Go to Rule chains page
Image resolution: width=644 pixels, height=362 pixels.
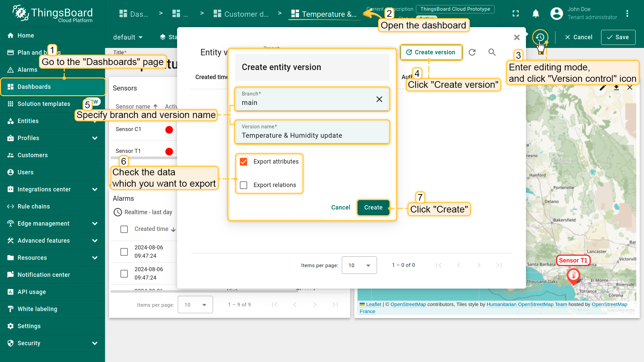pyautogui.click(x=34, y=206)
